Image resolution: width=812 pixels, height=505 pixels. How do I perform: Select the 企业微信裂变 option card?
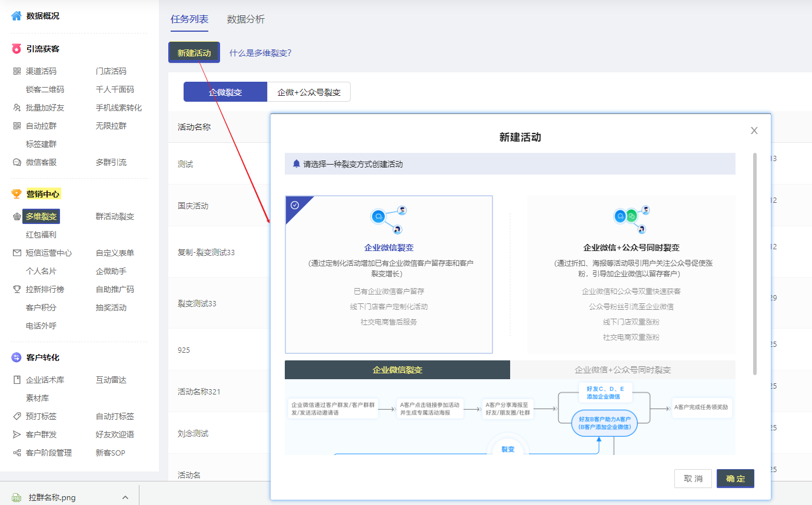[x=389, y=275]
